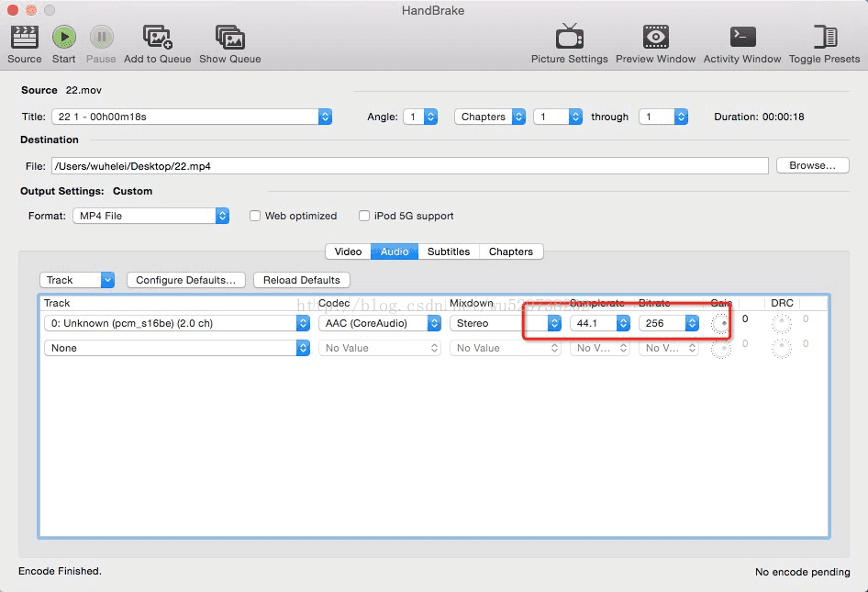868x592 pixels.
Task: Click the Pause toolbar icon
Action: pyautogui.click(x=102, y=37)
